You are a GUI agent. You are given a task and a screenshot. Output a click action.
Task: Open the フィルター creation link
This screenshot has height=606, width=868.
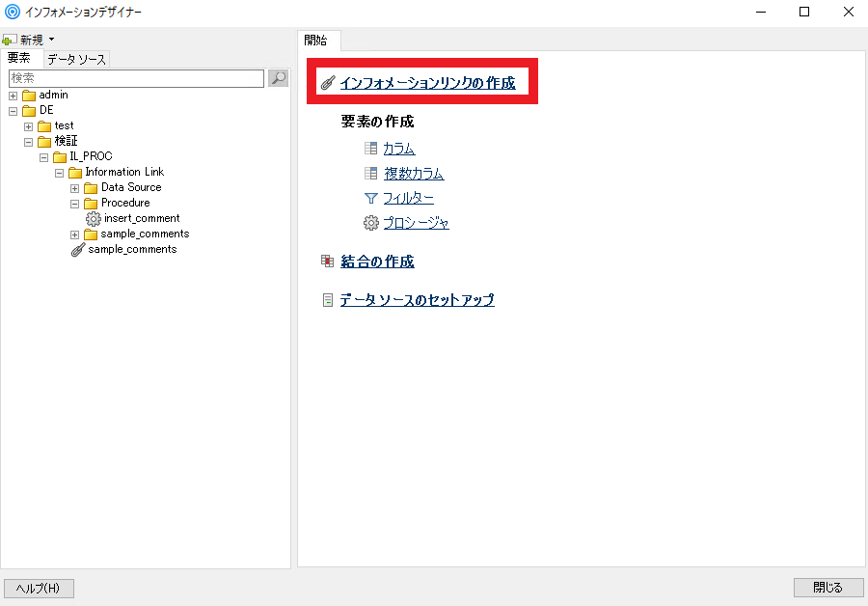click(x=409, y=198)
